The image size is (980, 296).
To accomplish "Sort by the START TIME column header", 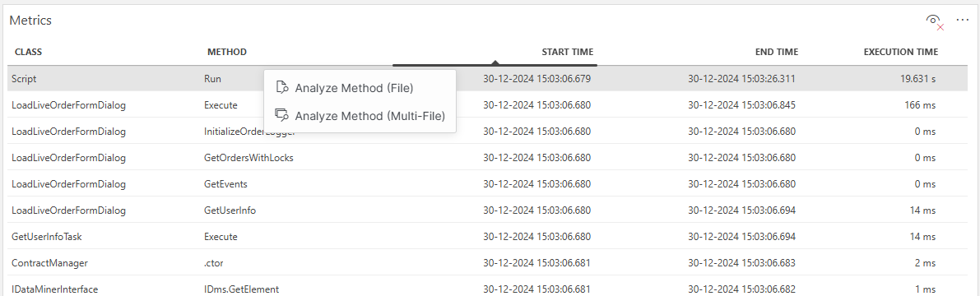I will pyautogui.click(x=568, y=52).
